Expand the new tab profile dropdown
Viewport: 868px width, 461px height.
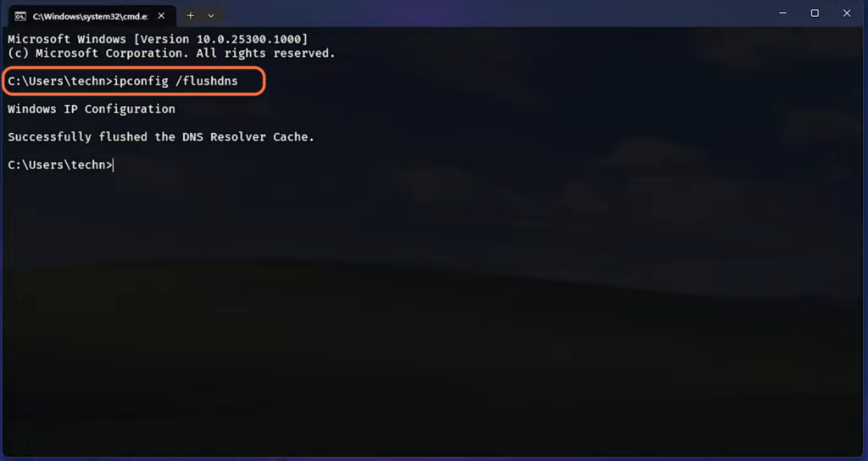tap(211, 16)
